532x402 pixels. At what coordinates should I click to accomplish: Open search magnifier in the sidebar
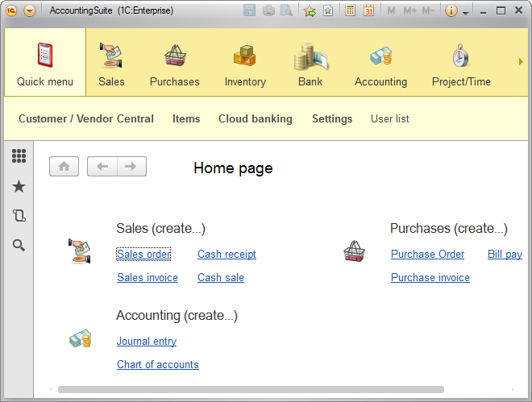pos(19,245)
